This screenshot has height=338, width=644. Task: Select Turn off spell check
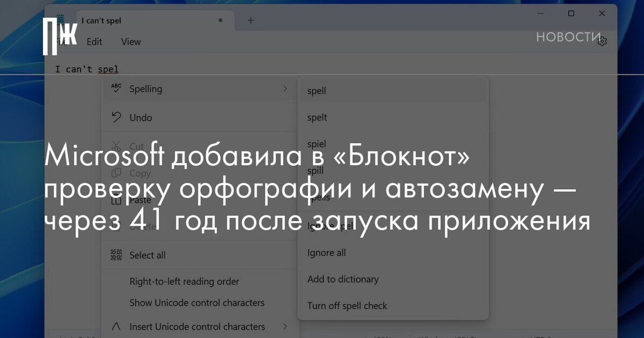[x=393, y=306]
